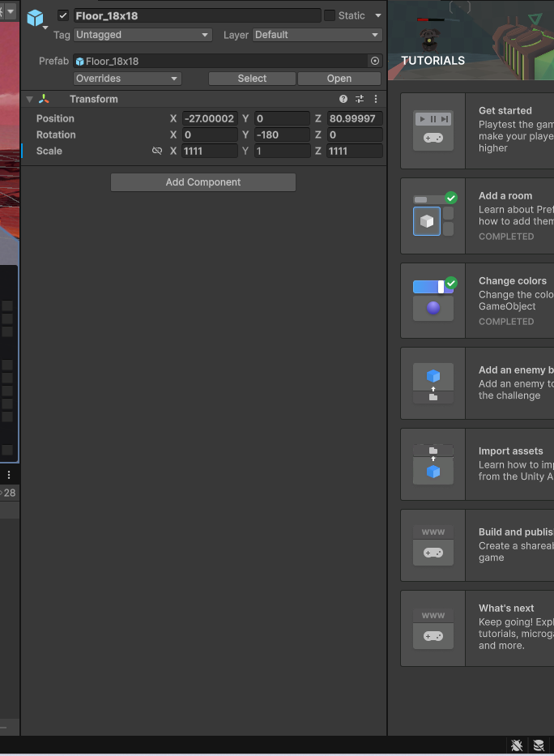Screen dimensions: 554x756
Task: Open Transform presets selector icon
Action: tap(360, 99)
